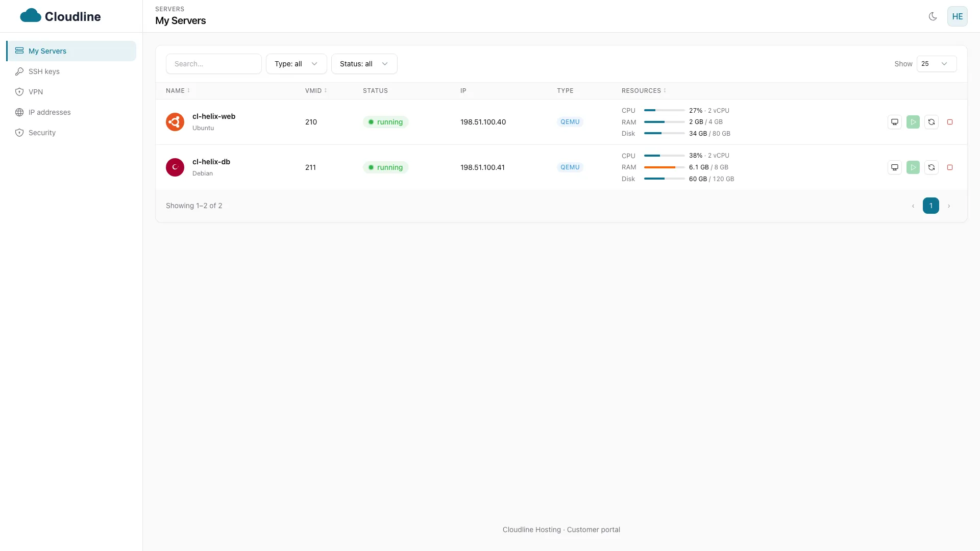Restart the cl-helix-db server
This screenshot has width=980, height=551.
point(932,167)
